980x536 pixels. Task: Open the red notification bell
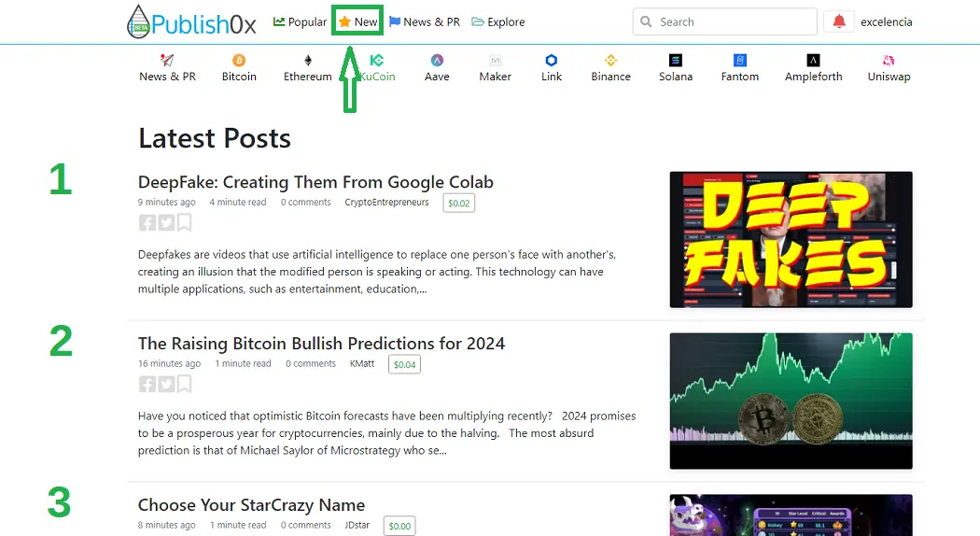tap(839, 21)
